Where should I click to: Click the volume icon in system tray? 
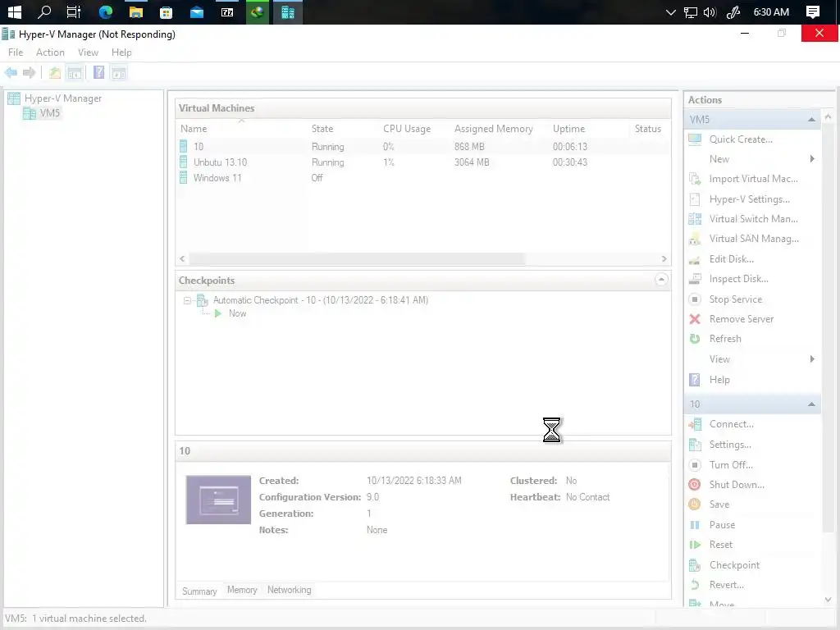710,12
